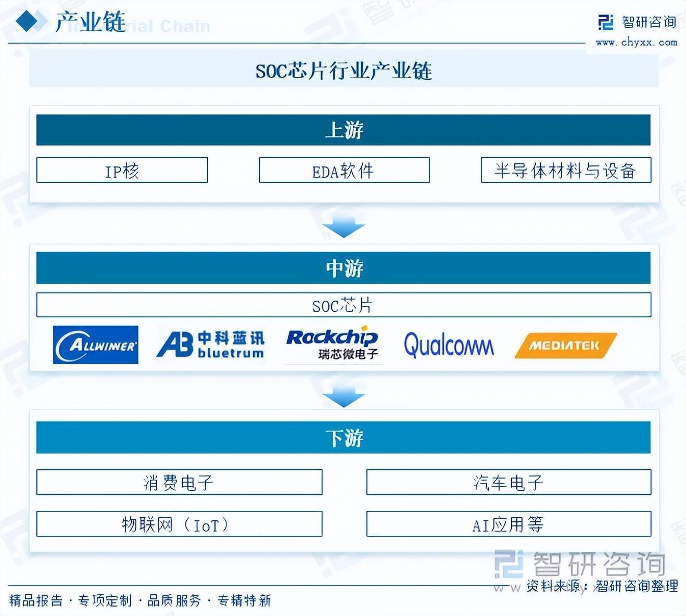Screen dimensions: 686x616
Task: Select the 下游 header bar
Action: 344,438
